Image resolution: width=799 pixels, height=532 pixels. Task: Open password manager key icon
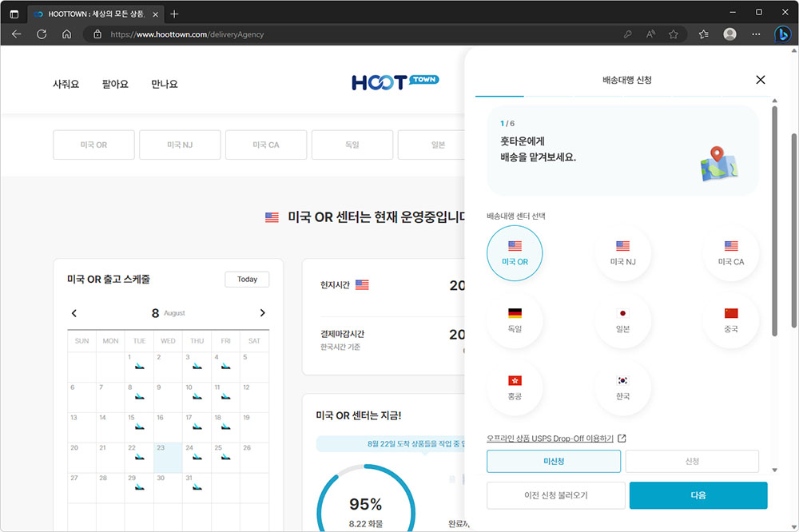pyautogui.click(x=627, y=34)
